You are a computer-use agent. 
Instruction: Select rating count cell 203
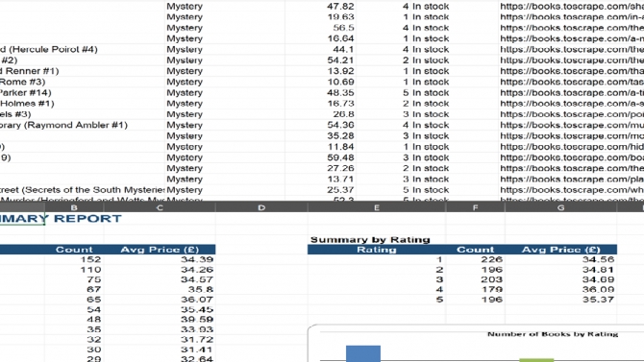475,279
